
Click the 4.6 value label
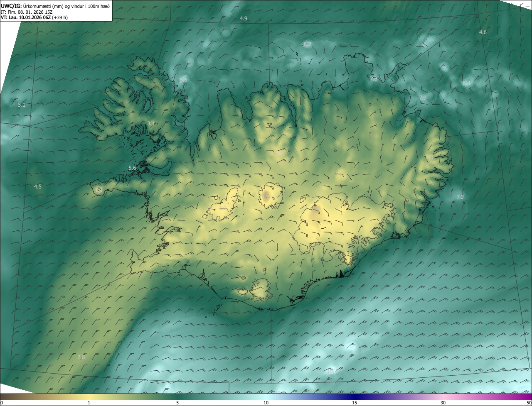click(x=483, y=32)
